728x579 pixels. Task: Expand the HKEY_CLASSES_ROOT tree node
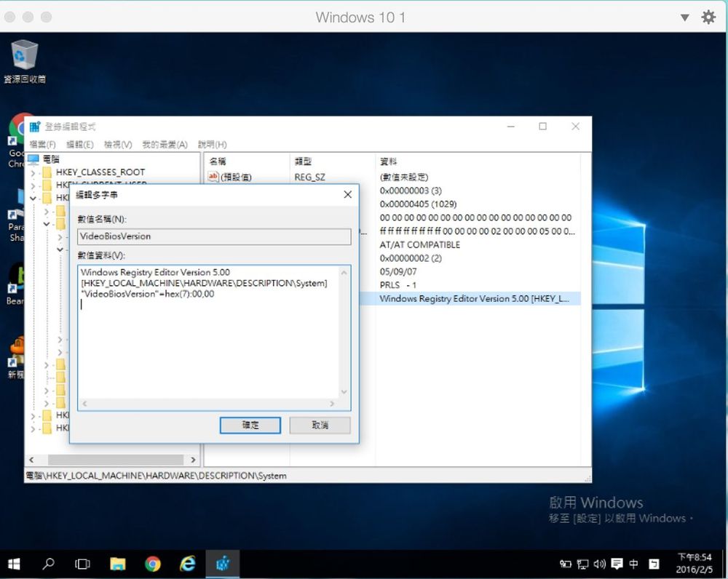click(x=33, y=172)
